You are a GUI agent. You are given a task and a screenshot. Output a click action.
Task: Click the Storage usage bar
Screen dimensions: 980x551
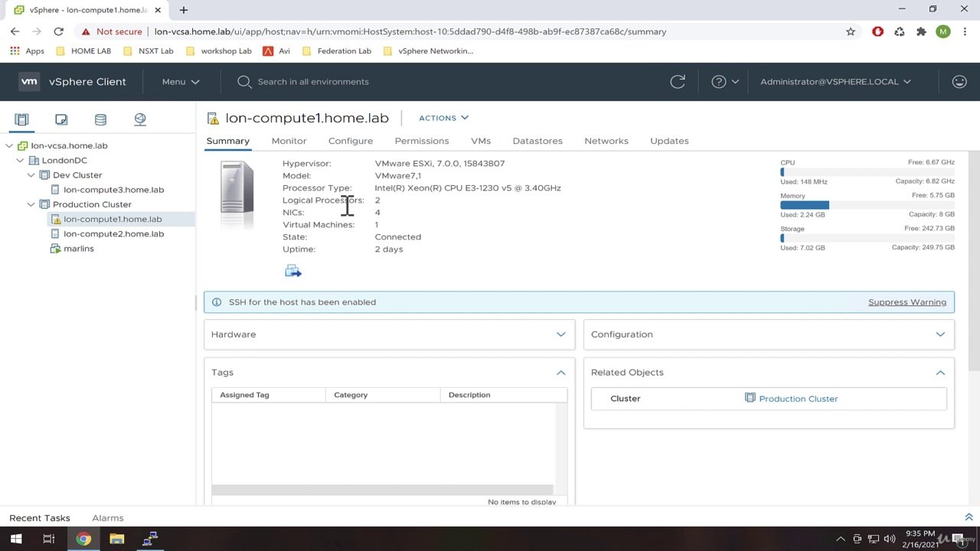point(867,238)
